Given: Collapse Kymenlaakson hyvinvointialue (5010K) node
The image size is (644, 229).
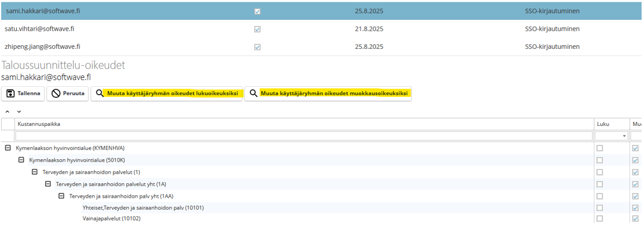Looking at the screenshot, I should coord(21,160).
